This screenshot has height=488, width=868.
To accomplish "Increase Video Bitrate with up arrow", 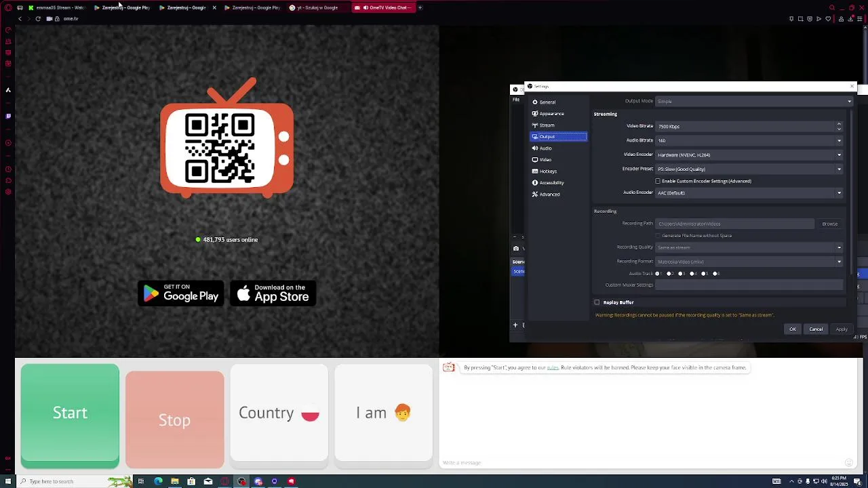I will [839, 124].
